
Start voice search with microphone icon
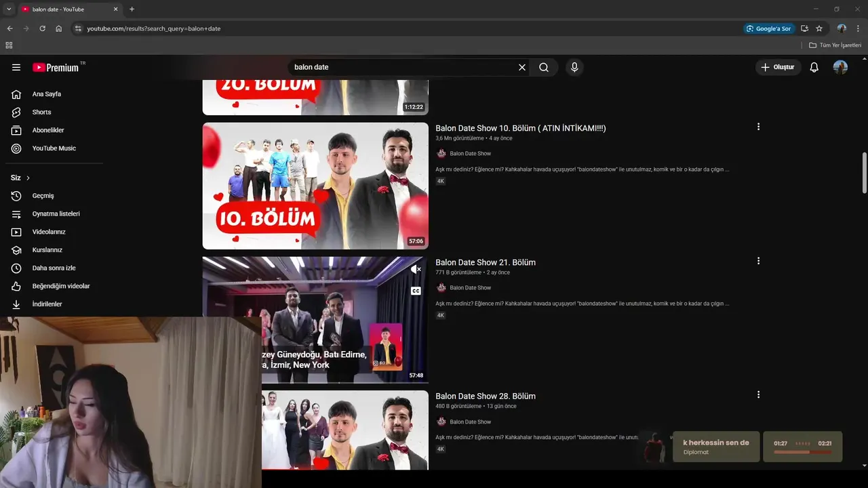click(574, 67)
